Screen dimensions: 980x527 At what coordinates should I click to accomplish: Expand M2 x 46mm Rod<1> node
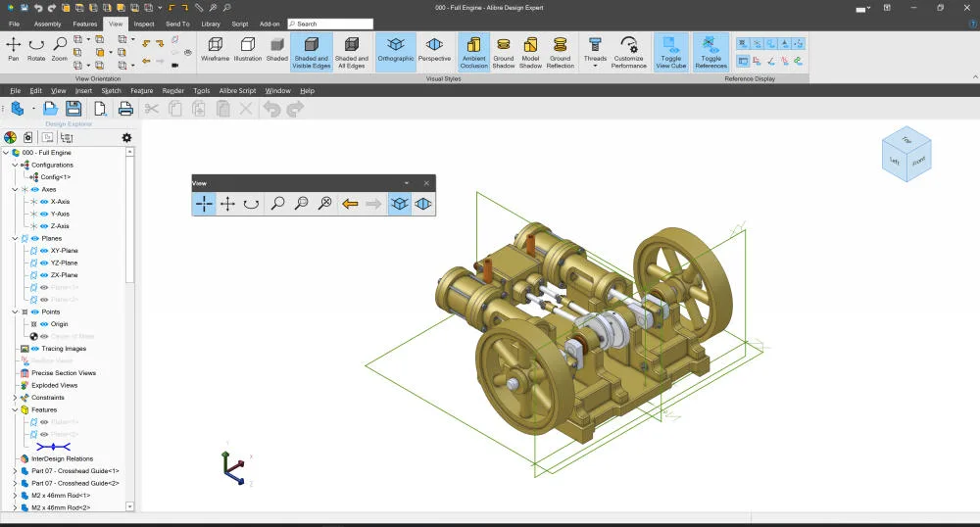15,495
